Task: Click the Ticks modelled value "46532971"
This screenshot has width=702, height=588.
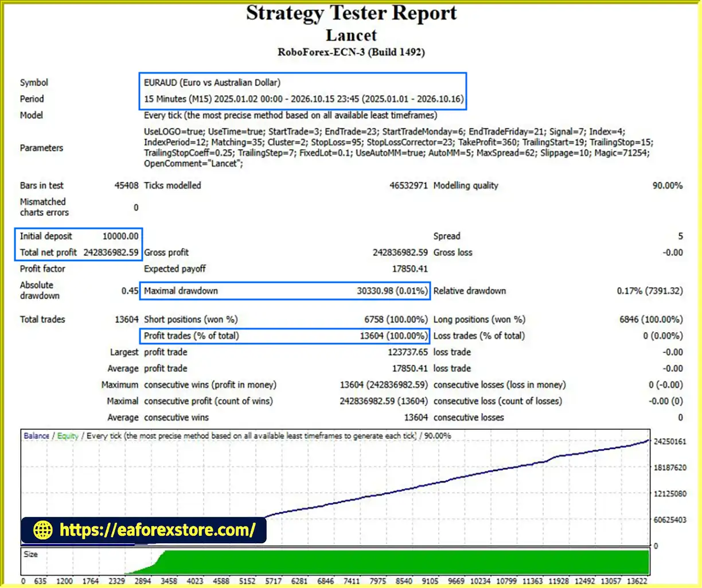Action: click(408, 185)
